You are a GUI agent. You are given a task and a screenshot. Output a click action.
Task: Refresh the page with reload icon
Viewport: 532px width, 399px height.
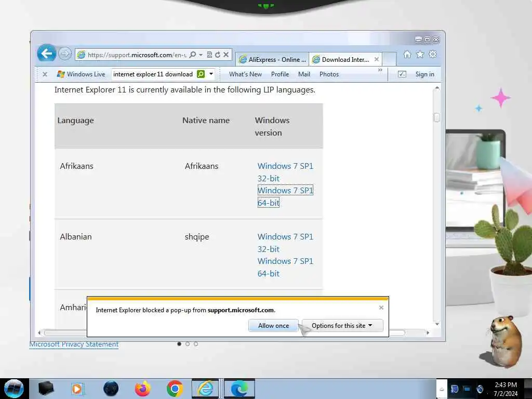point(218,55)
